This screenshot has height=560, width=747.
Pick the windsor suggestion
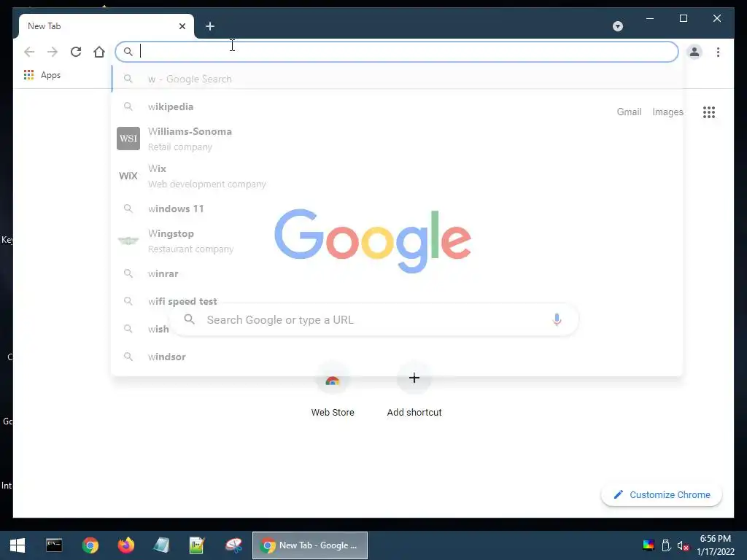point(397,357)
